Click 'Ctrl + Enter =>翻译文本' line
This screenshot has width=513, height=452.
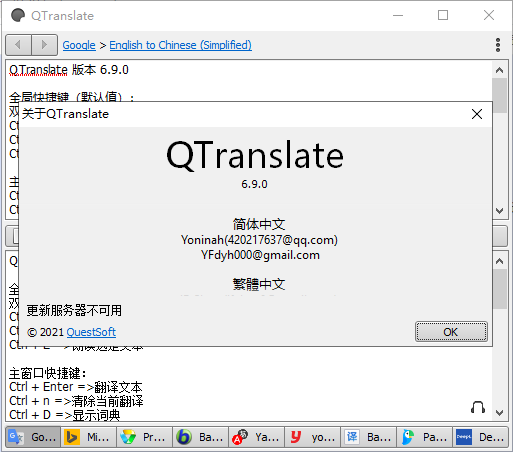pos(76,387)
